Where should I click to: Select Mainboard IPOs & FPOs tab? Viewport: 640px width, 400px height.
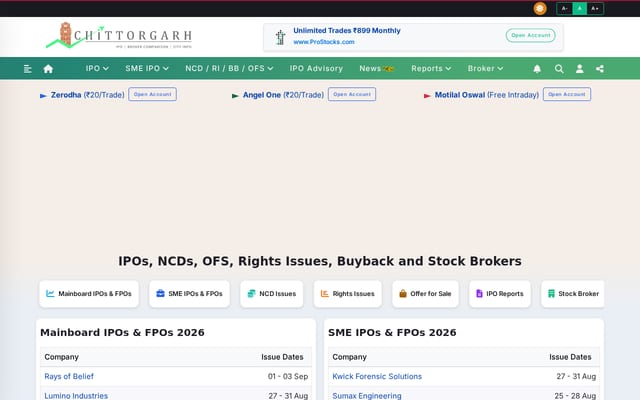tap(89, 293)
